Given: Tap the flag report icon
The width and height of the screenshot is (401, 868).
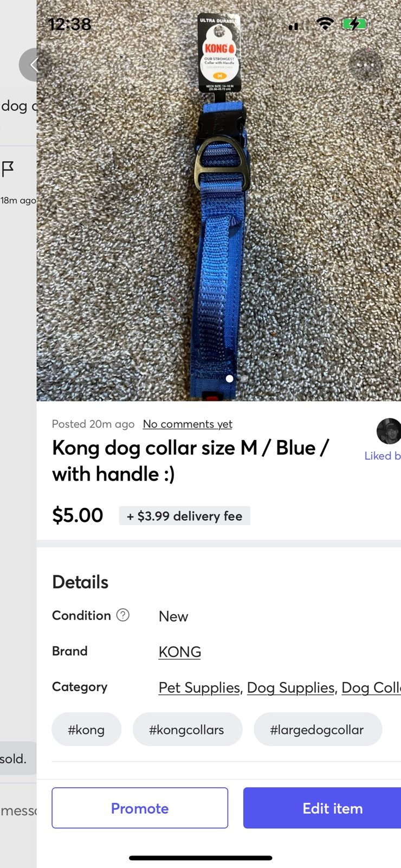Looking at the screenshot, I should pyautogui.click(x=8, y=169).
